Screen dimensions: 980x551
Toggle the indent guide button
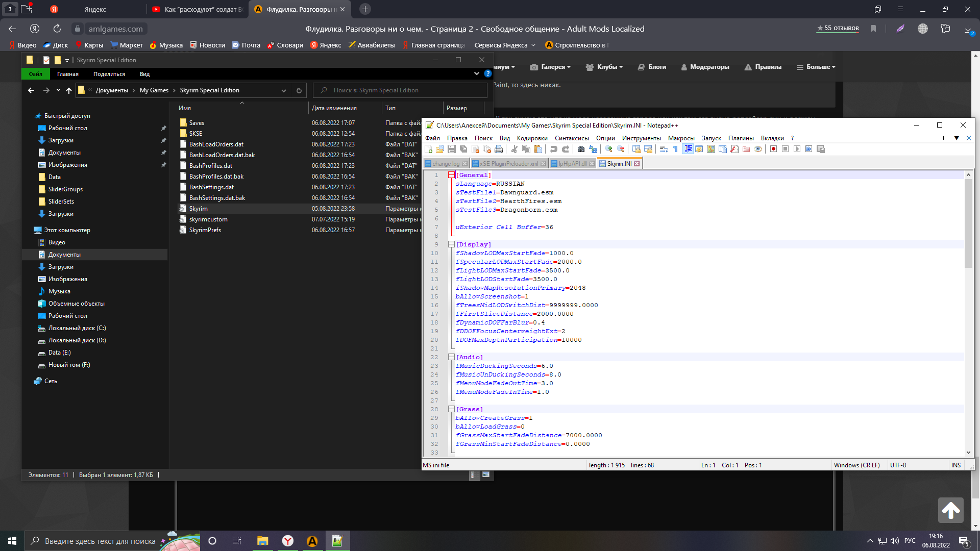[x=688, y=149]
